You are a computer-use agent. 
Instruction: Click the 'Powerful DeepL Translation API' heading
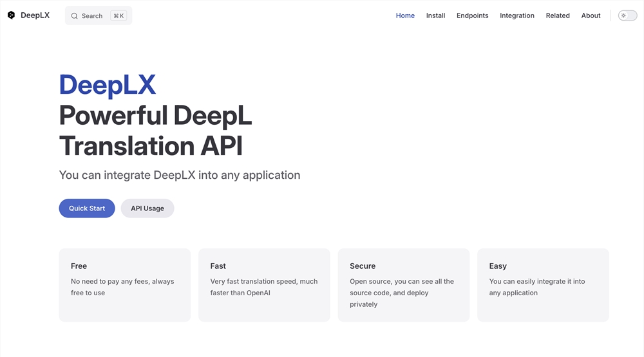click(155, 131)
